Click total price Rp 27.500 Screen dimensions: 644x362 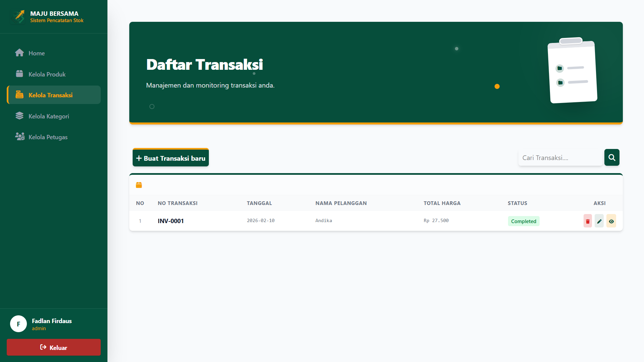(436, 221)
